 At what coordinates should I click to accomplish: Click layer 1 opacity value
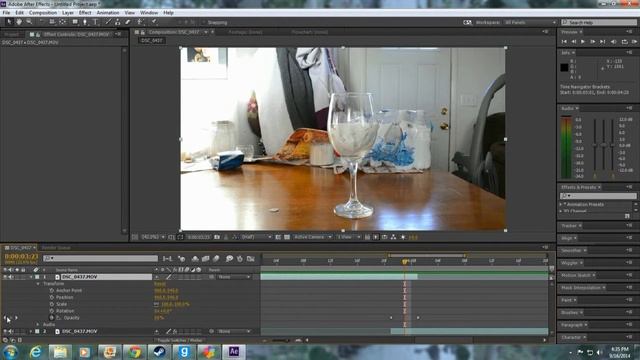[159, 318]
